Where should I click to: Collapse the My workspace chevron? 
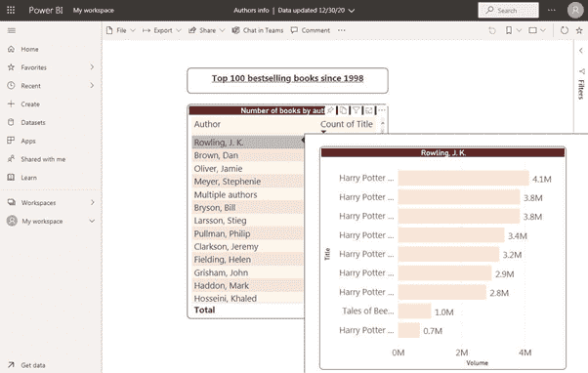pos(92,221)
